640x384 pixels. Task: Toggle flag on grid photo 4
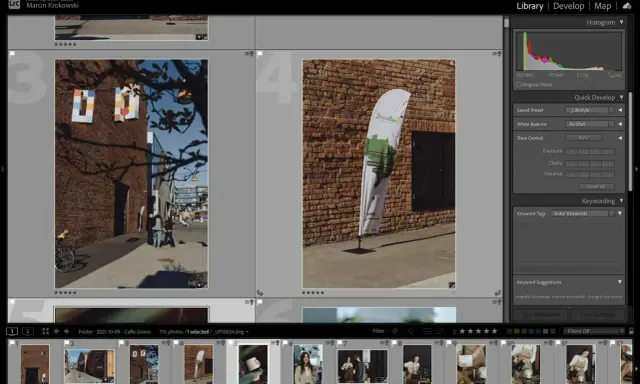pyautogui.click(x=260, y=53)
